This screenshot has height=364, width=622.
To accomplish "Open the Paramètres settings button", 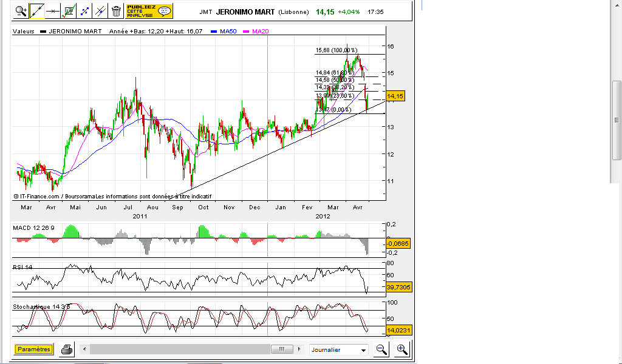I will pos(34,349).
